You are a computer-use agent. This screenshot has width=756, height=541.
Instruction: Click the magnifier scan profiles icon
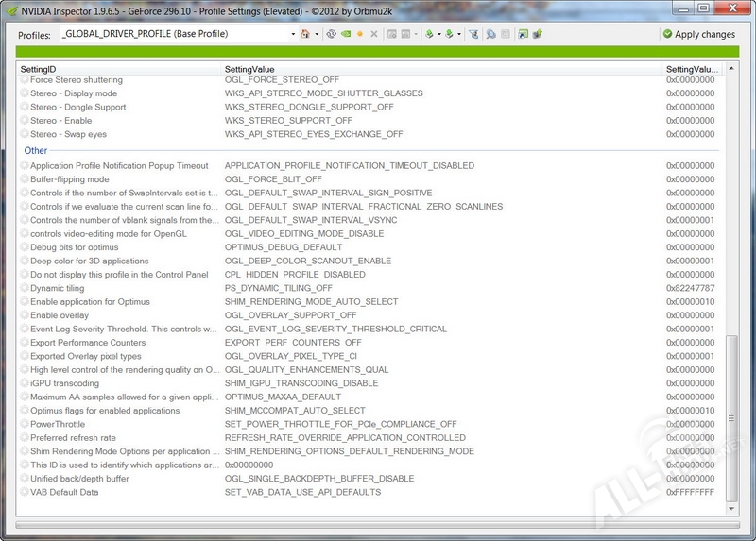[x=491, y=34]
